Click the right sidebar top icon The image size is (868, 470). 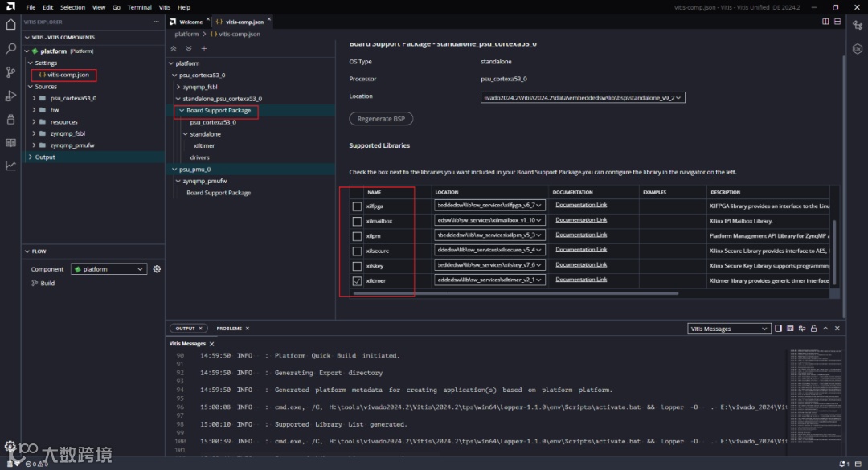(858, 25)
